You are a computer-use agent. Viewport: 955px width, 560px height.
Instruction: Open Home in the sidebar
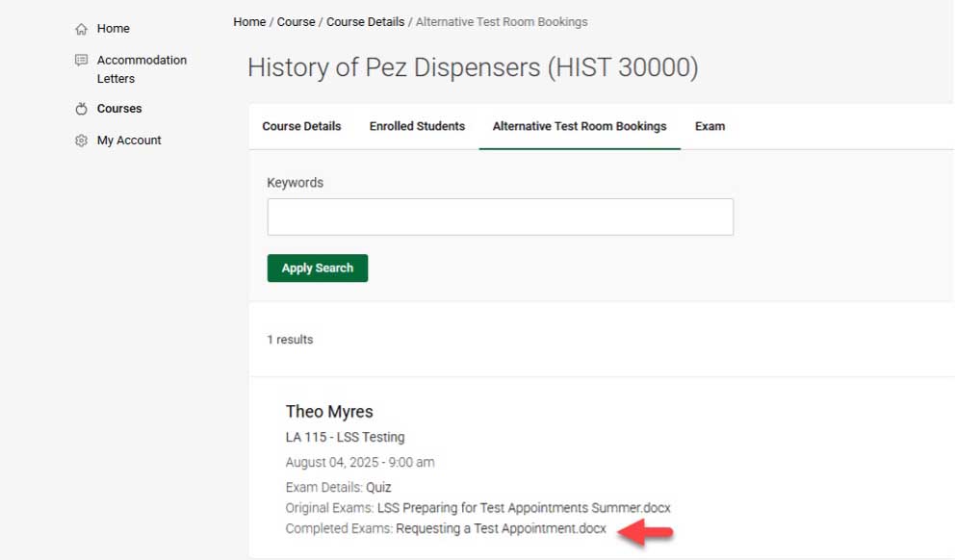113,29
